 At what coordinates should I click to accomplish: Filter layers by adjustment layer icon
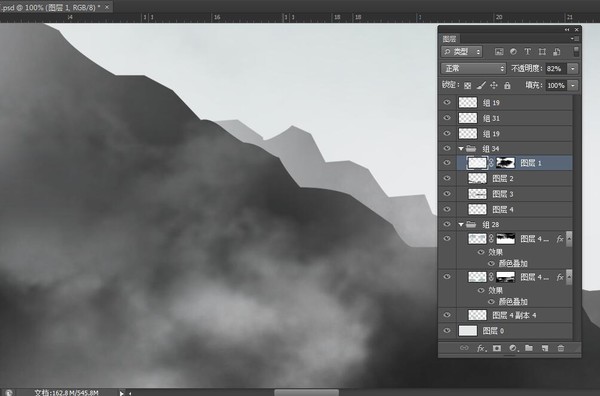coord(513,52)
